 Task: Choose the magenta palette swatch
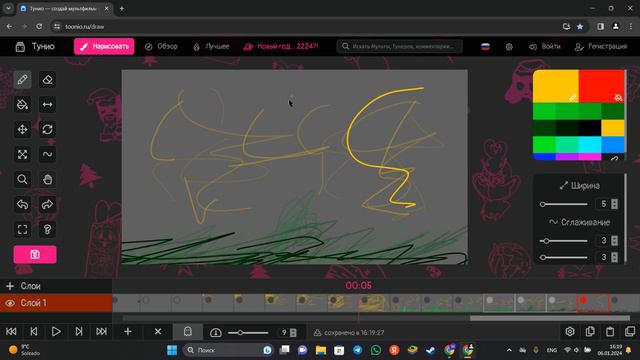click(x=590, y=157)
